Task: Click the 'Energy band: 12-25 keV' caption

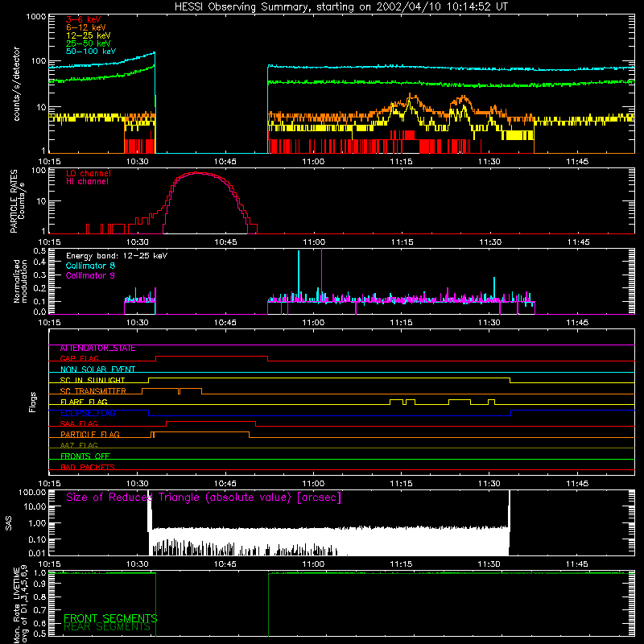Action: (117, 256)
